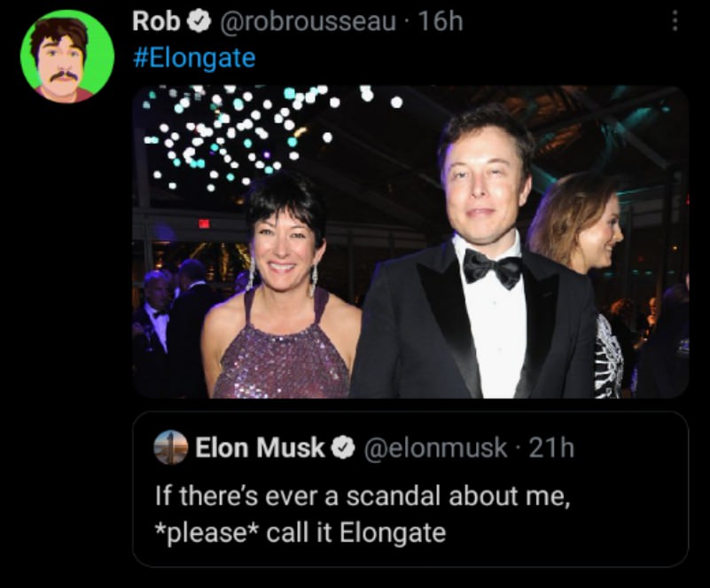Open Rob's profile avatar picture
710x588 pixels.
[67, 57]
